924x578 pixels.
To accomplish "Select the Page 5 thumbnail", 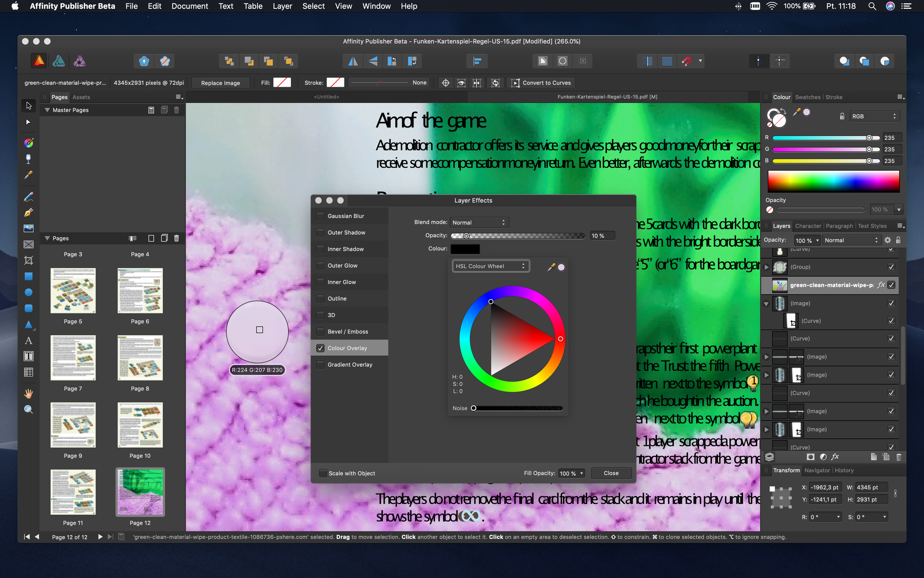I will tap(73, 291).
